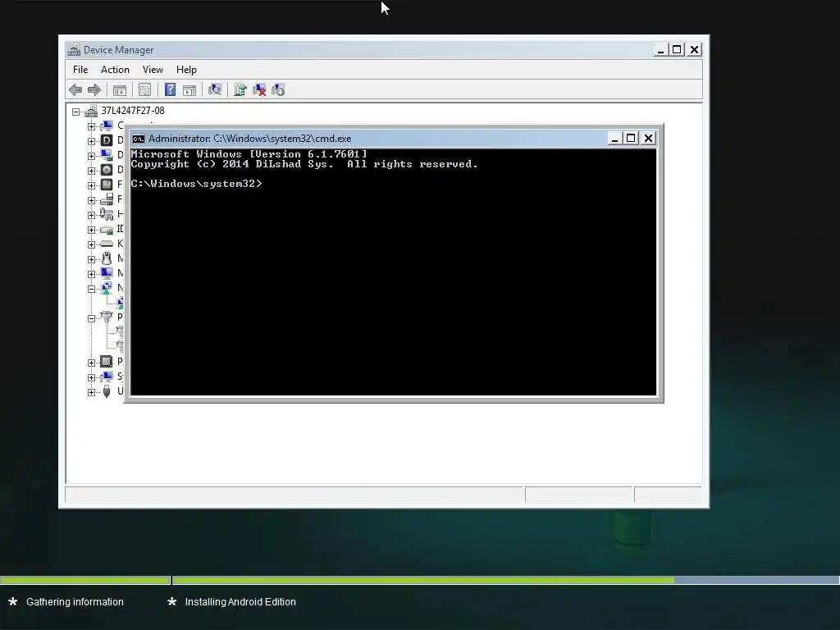The width and height of the screenshot is (840, 630).
Task: Select the 37L4247F27-08 computer name
Action: pos(133,111)
